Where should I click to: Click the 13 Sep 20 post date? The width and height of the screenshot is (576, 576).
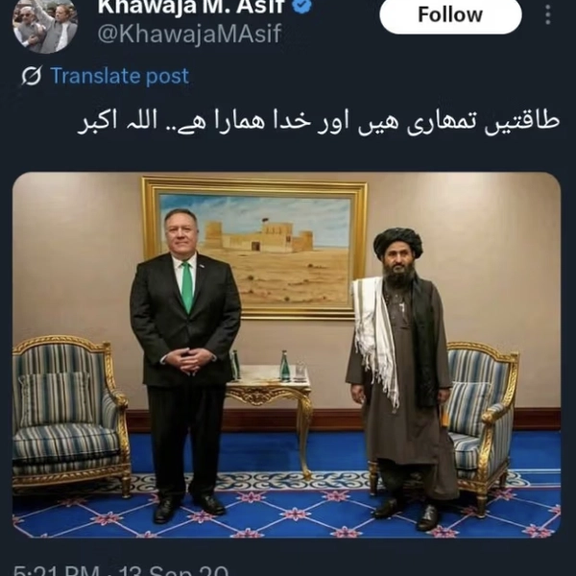pos(174,570)
